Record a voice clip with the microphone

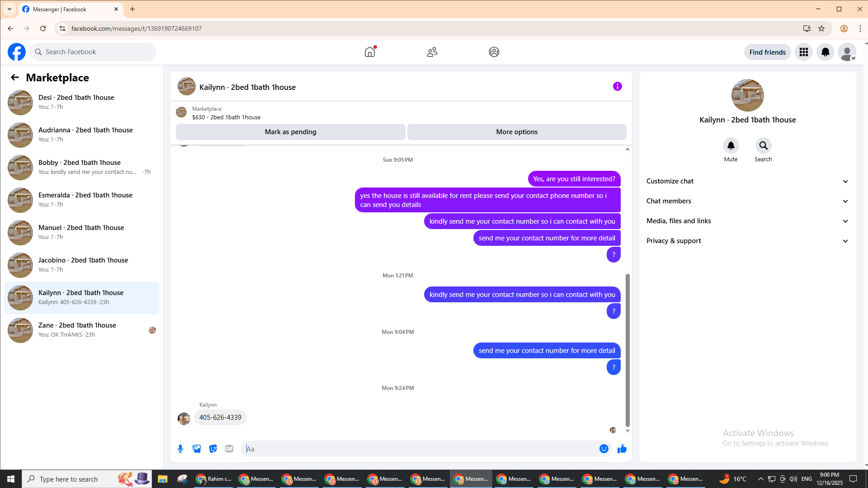point(180,449)
